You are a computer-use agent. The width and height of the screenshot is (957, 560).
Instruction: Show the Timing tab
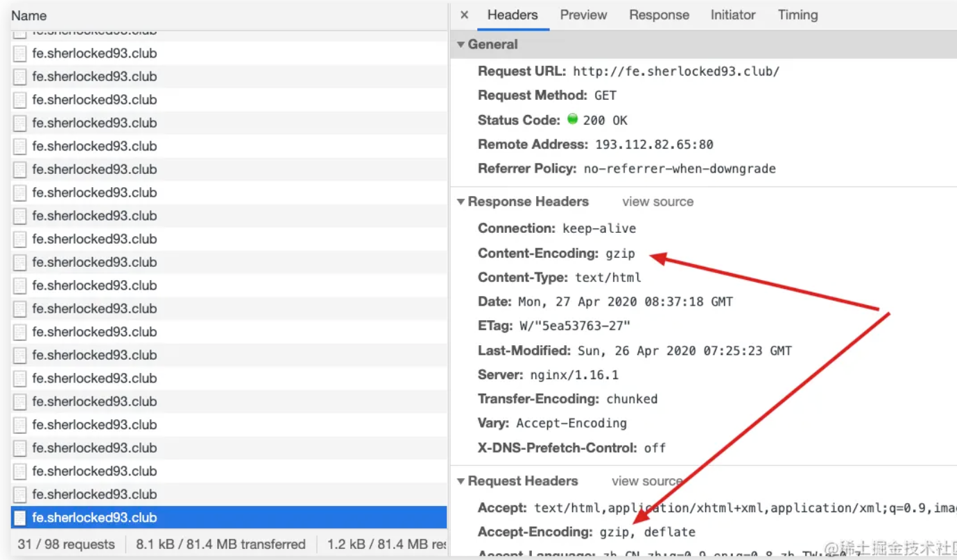tap(797, 15)
